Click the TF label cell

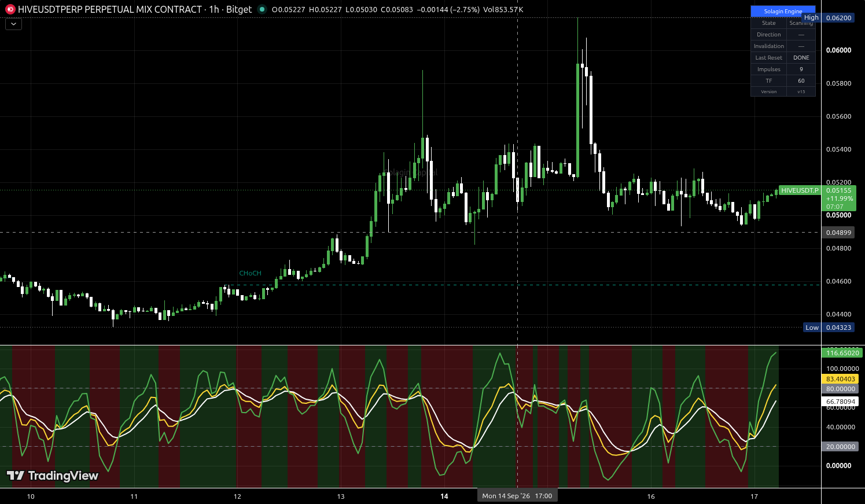769,81
